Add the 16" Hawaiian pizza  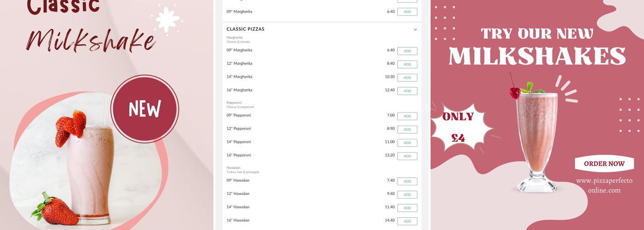point(407,221)
